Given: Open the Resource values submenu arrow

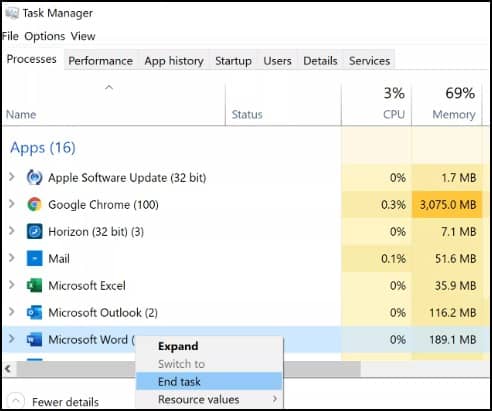Looking at the screenshot, I should tap(275, 399).
